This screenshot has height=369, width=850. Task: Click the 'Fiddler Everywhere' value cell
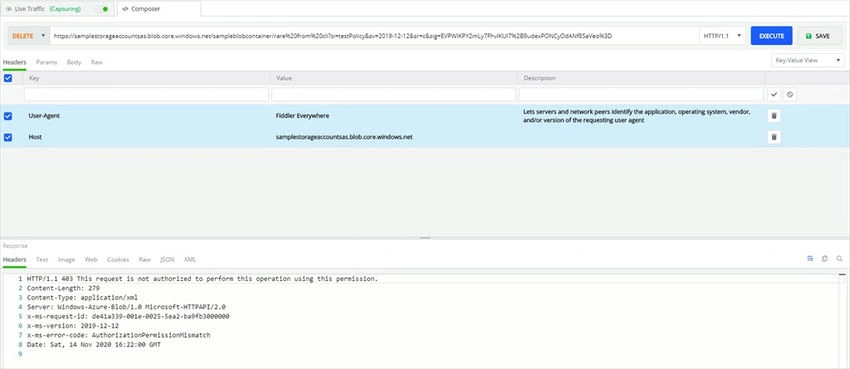click(302, 116)
